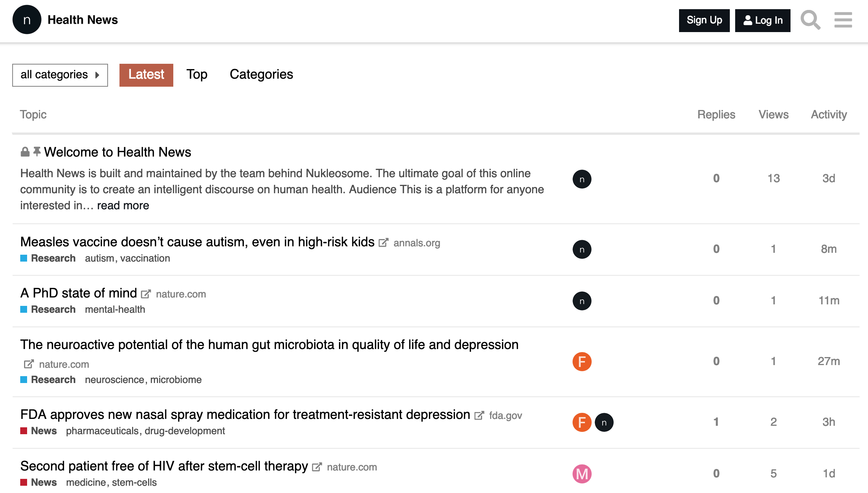Click external link icon beside annals.org
Image resolution: width=868 pixels, height=493 pixels.
tap(383, 243)
